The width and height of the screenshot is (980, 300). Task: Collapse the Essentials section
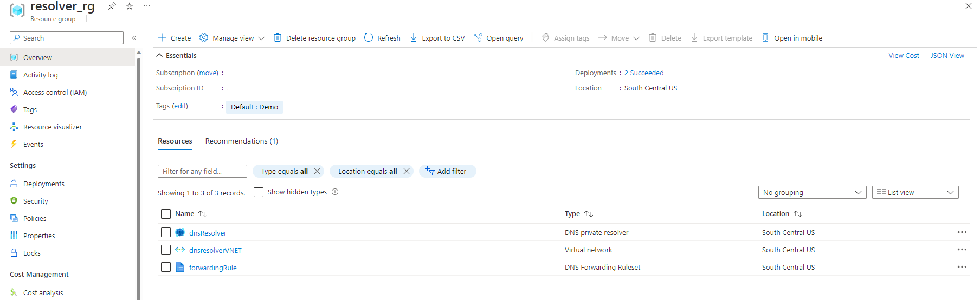(159, 55)
